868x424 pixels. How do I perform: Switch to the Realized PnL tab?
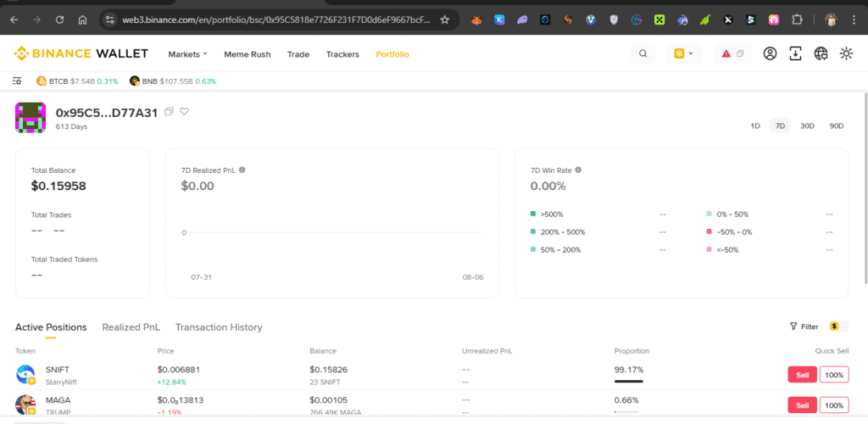(131, 327)
